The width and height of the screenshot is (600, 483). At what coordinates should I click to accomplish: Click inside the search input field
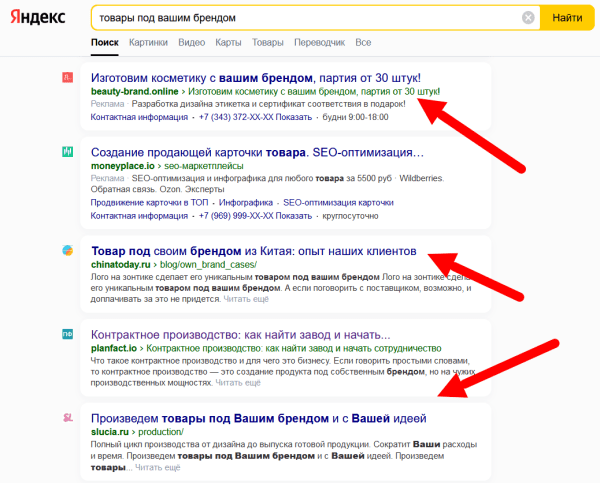300,18
